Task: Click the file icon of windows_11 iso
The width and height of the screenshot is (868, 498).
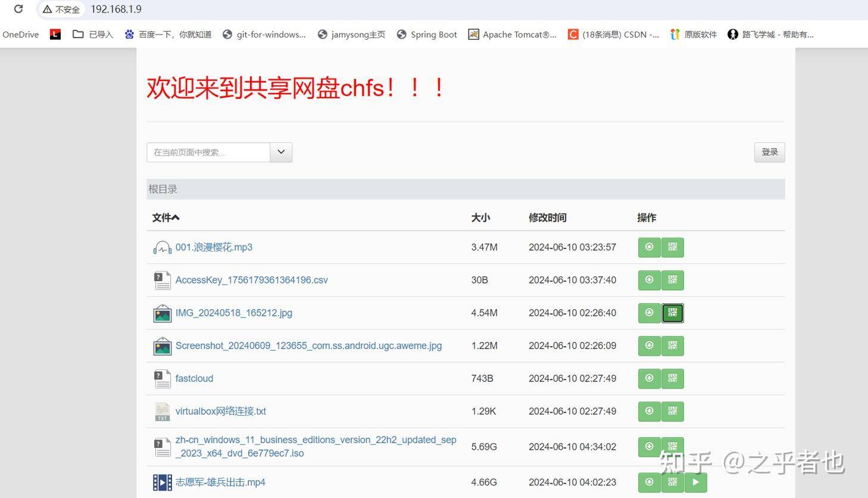Action: coord(162,447)
